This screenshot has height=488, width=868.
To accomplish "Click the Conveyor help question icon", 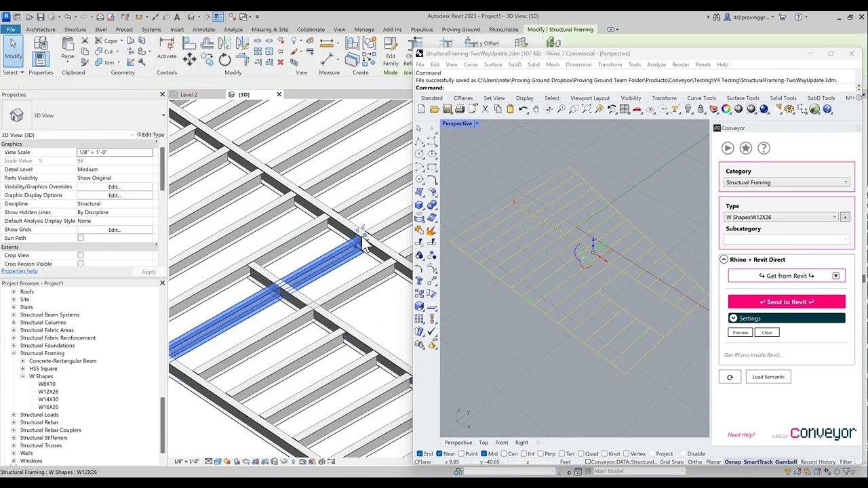I will coord(764,148).
